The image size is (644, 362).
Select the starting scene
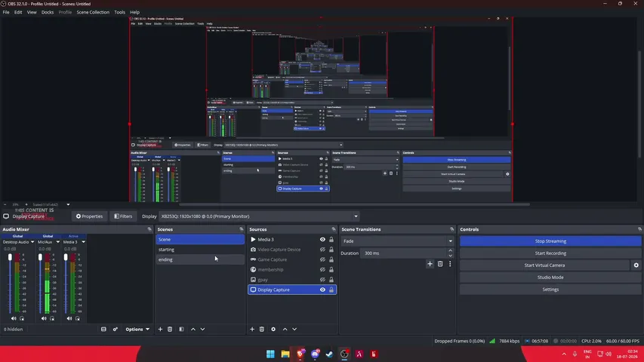click(200, 250)
